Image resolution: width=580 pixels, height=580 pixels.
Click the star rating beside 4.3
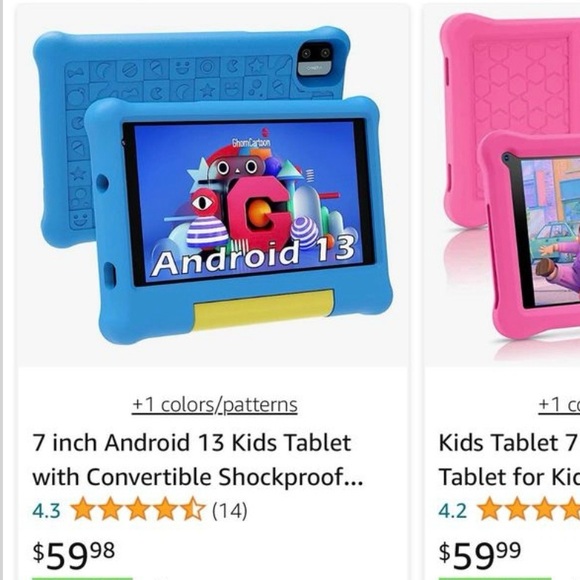(x=138, y=510)
